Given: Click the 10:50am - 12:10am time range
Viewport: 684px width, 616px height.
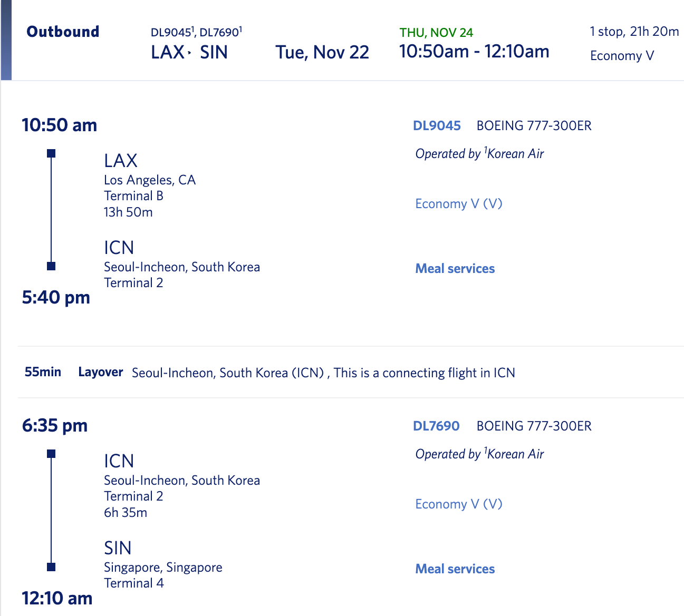Looking at the screenshot, I should (x=474, y=52).
